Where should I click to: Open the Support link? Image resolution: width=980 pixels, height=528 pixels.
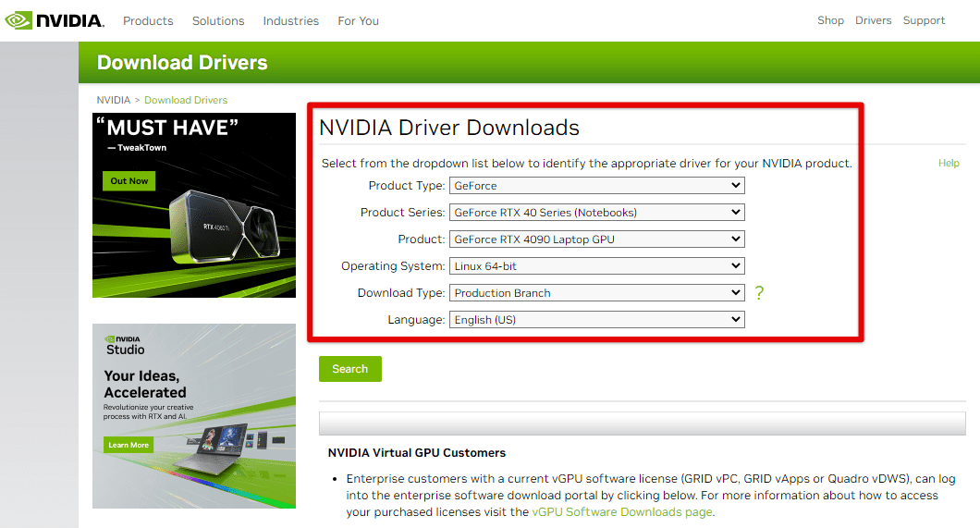[x=924, y=20]
